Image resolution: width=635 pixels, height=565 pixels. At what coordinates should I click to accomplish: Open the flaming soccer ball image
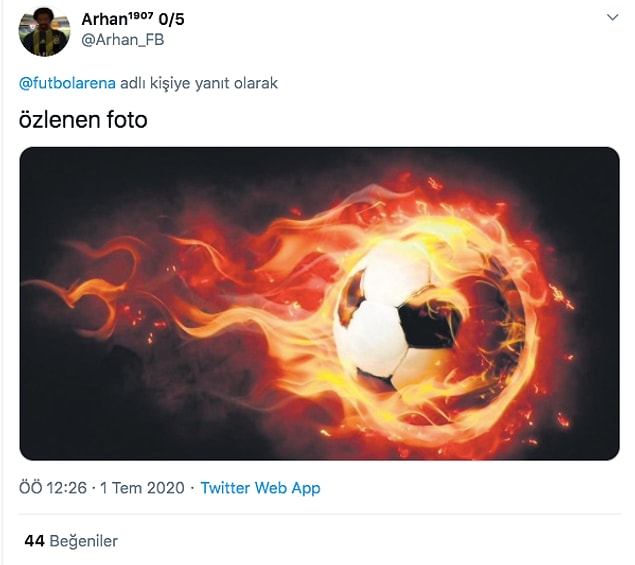[319, 303]
